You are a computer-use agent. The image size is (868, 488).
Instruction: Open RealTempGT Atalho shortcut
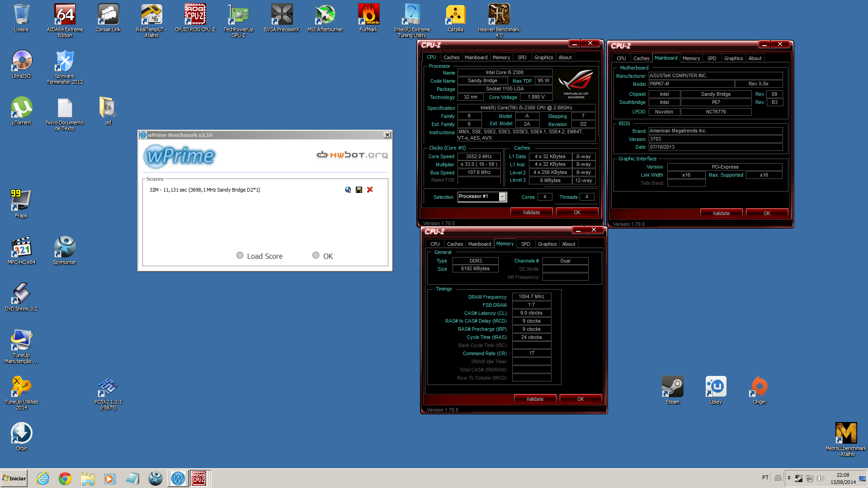(x=151, y=20)
